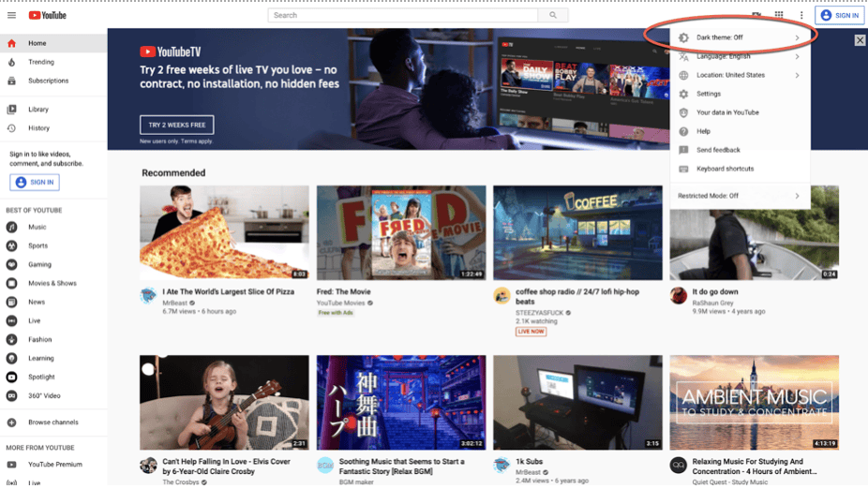Click the search magnifier button
Image resolution: width=868 pixels, height=489 pixels.
pos(552,16)
